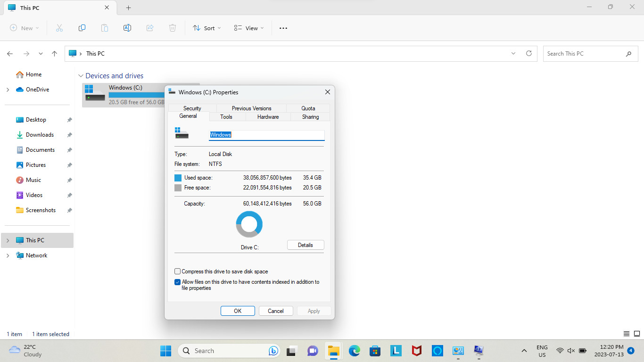This screenshot has height=362, width=644.
Task: Expand the This PC tree node
Action: [8, 240]
